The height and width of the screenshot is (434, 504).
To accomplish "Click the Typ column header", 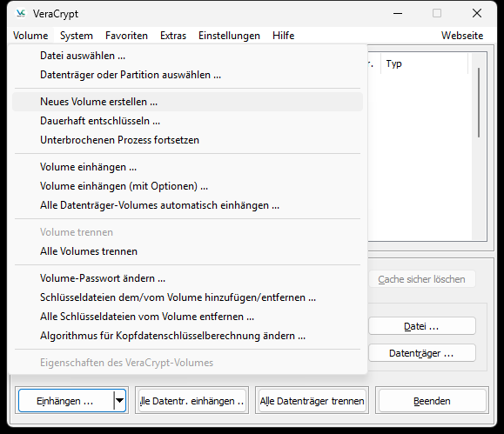I will click(x=424, y=63).
